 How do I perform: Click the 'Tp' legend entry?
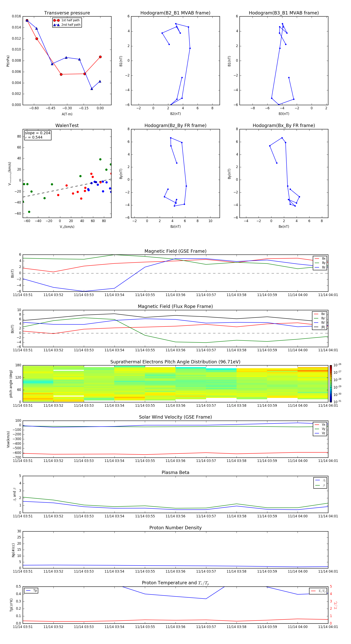point(31,591)
